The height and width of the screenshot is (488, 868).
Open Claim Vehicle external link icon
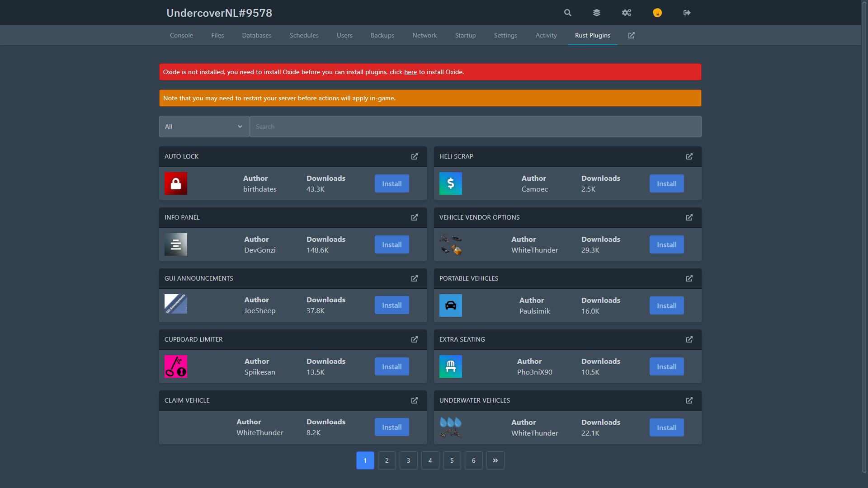coord(415,400)
